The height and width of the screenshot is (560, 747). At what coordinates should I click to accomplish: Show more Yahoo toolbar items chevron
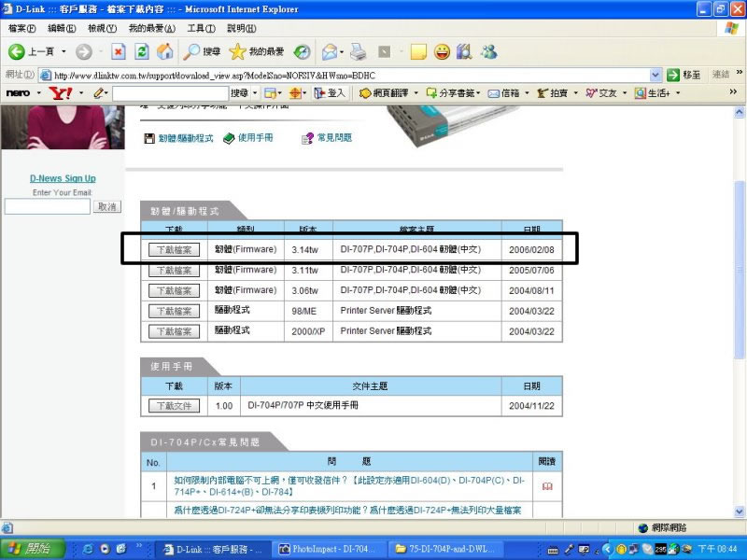tap(733, 91)
